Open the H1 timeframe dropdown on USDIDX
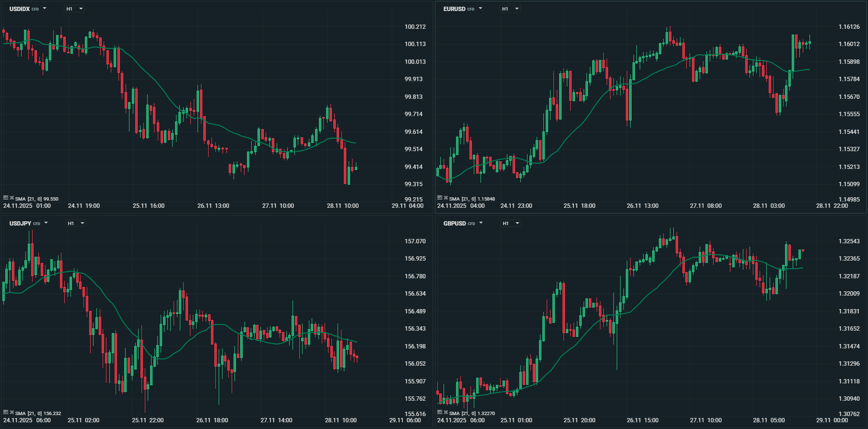Screen dimensions: 868x429 point(74,9)
